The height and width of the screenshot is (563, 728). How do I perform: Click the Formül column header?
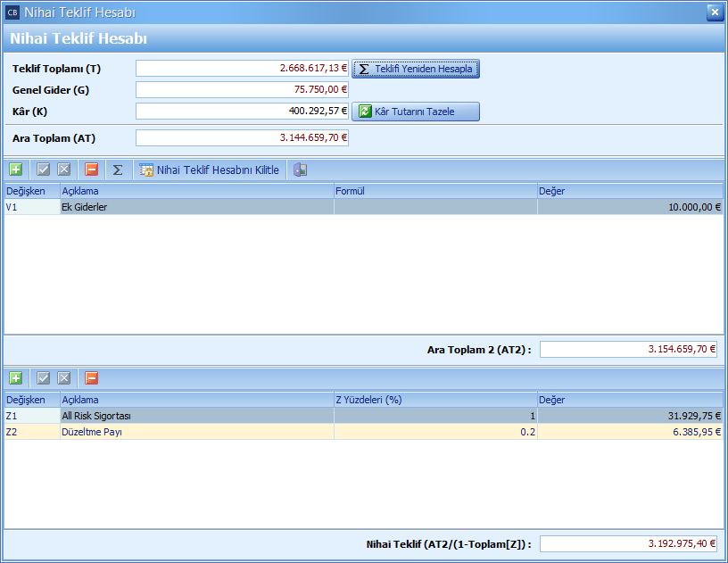(x=435, y=191)
